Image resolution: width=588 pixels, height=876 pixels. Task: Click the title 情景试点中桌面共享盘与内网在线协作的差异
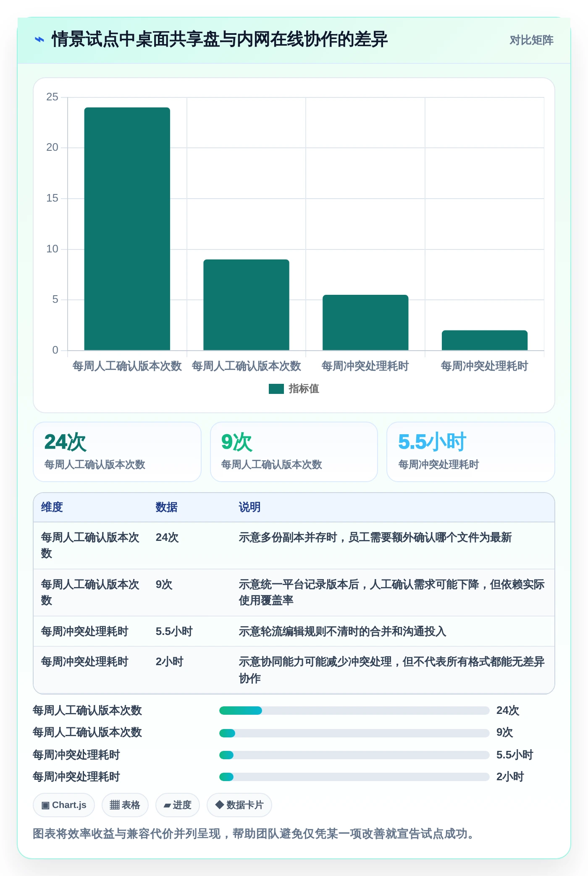click(219, 39)
